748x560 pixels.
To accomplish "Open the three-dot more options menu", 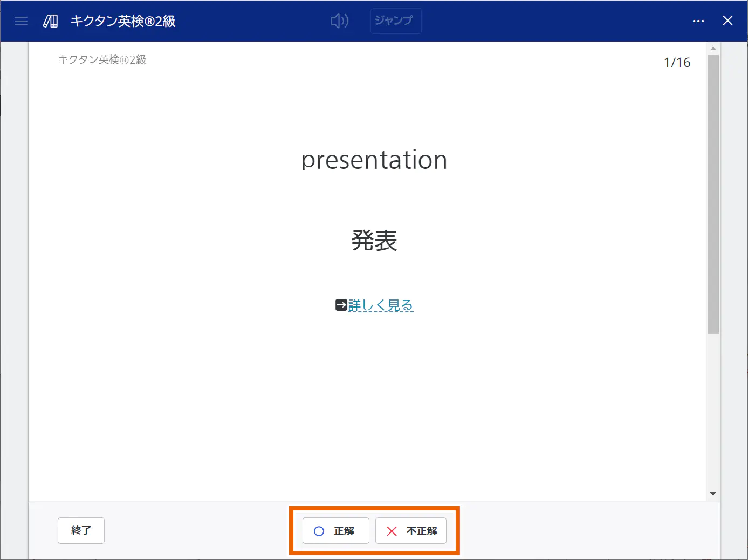I will point(698,21).
